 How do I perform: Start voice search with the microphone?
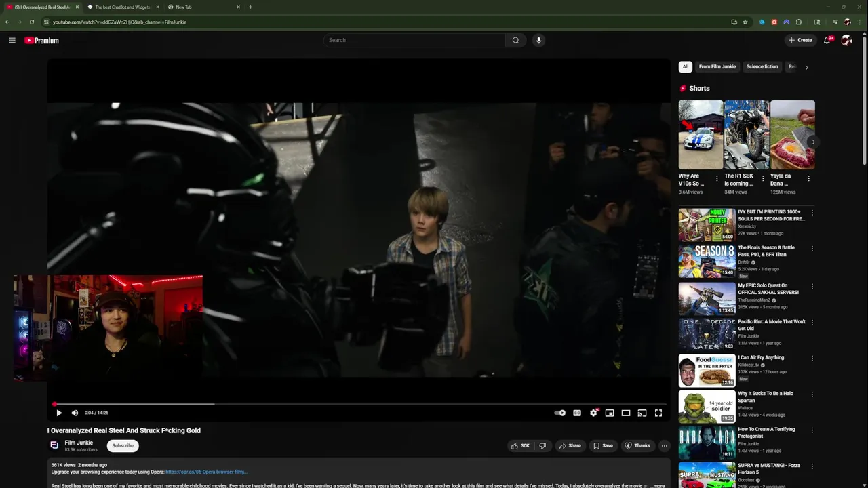click(x=538, y=40)
